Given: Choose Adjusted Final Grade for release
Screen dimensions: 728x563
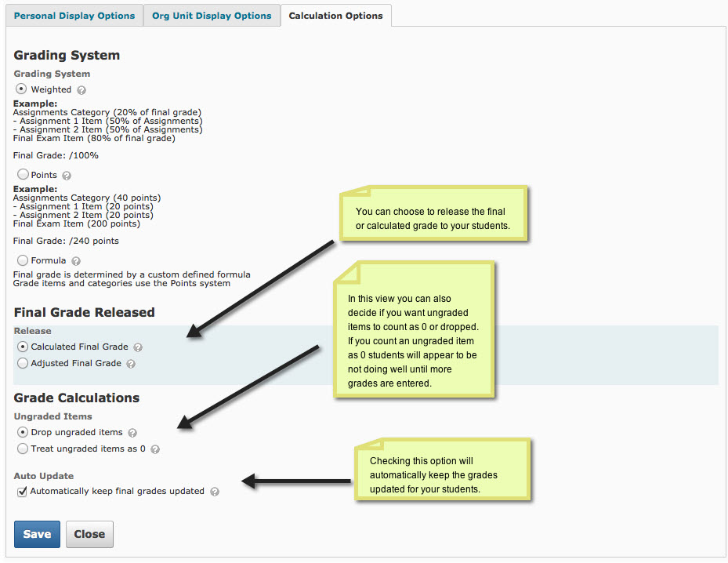Looking at the screenshot, I should coord(23,363).
